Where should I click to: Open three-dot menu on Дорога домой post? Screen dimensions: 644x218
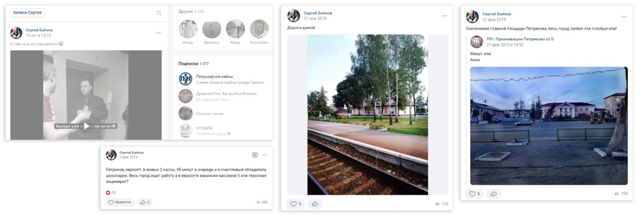(x=444, y=16)
